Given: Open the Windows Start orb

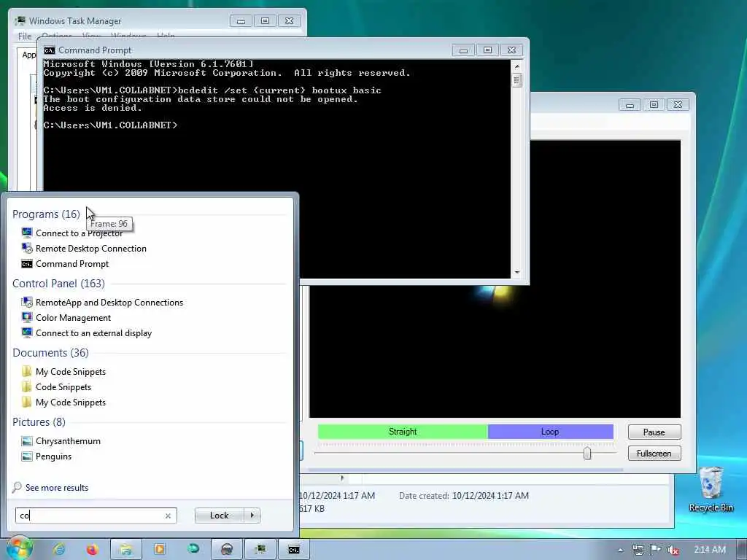Looking at the screenshot, I should 19,549.
